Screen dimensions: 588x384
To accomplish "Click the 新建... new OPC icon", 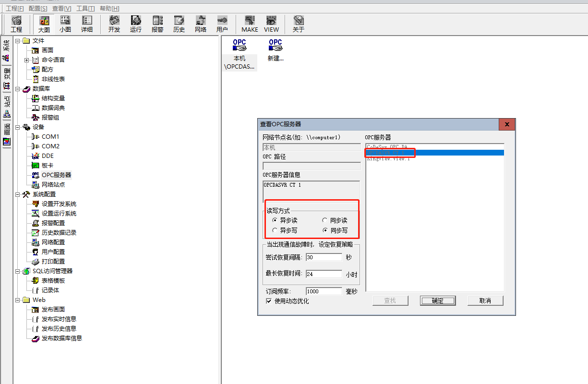I will (276, 50).
